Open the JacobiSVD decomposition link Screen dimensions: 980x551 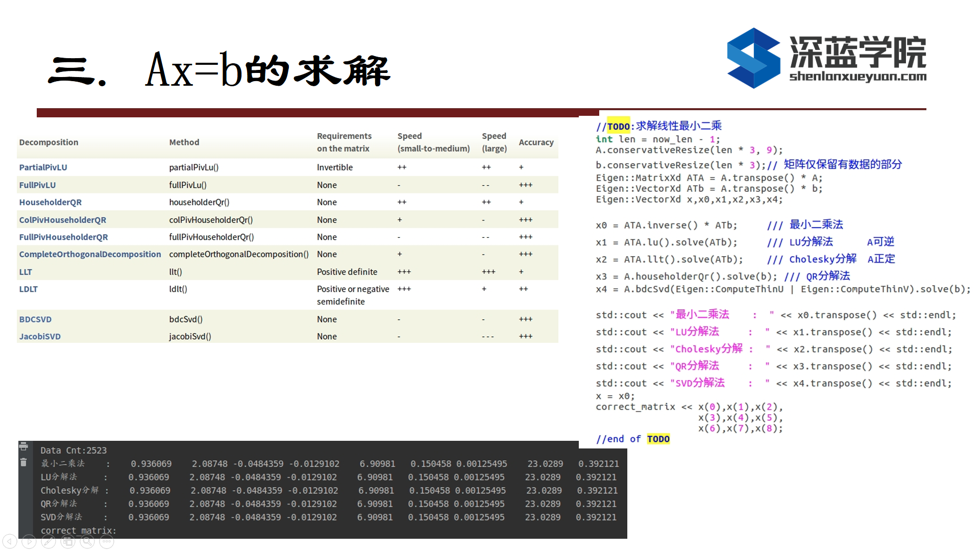[40, 337]
